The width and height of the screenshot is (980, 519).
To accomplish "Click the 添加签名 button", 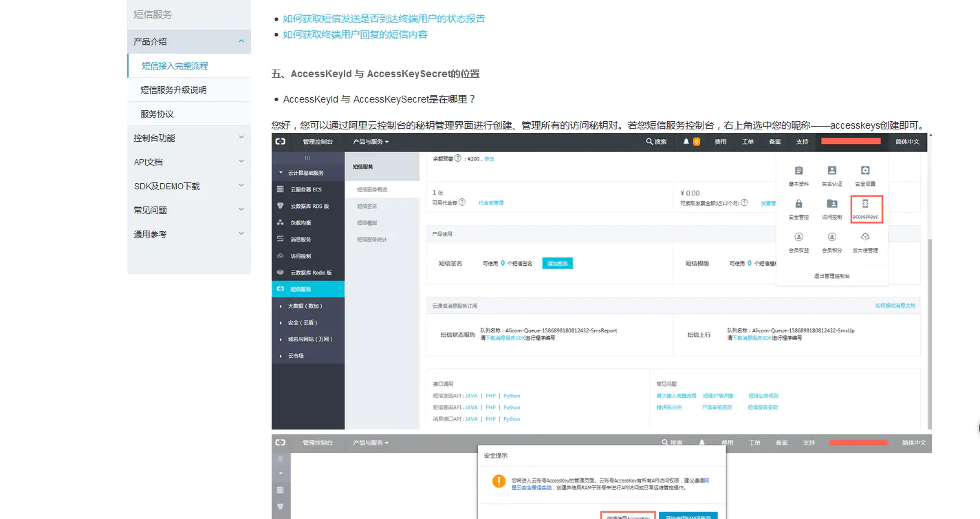I will (x=558, y=264).
